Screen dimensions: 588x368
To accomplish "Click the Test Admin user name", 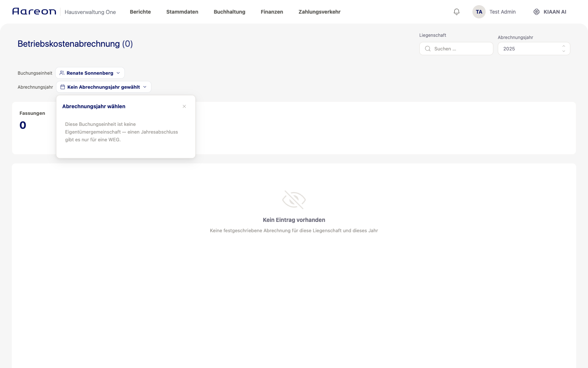I will (x=502, y=12).
